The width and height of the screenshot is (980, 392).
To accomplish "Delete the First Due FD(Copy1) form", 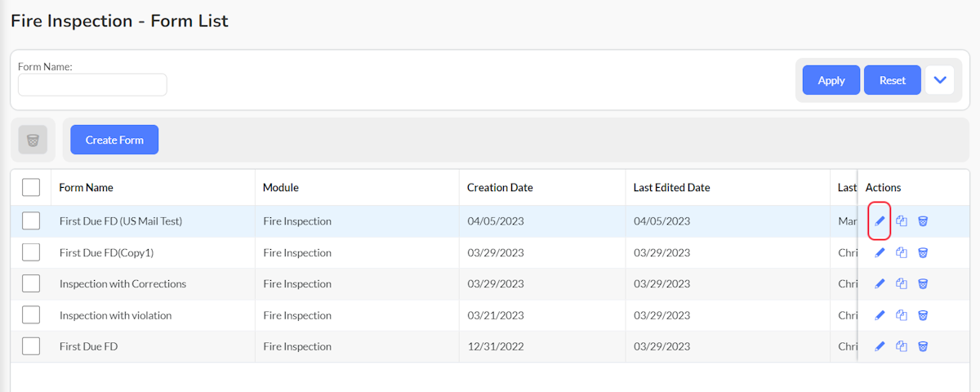I will point(923,252).
